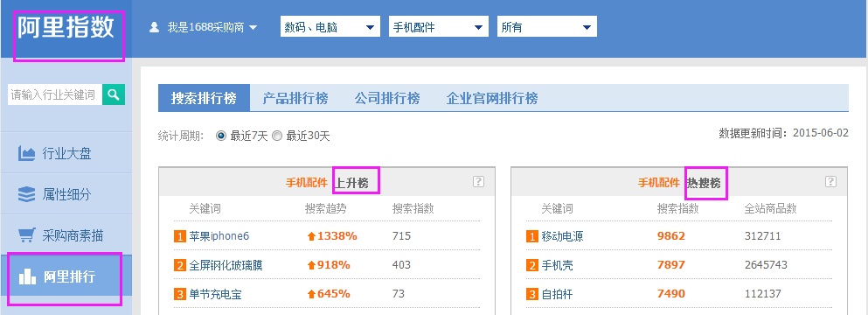Click the user avatar icon beside 我是1688采购商

[155, 27]
